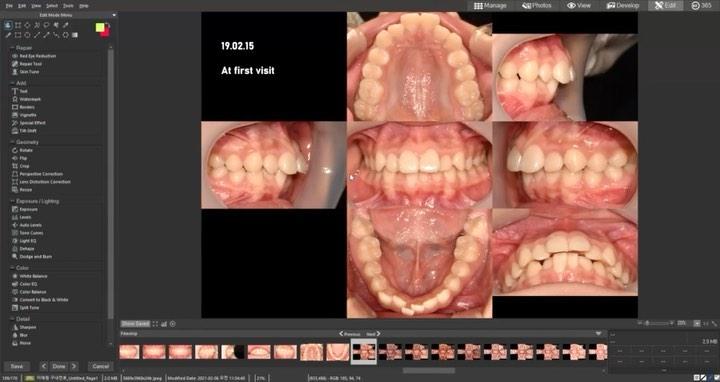720x382 pixels.
Task: Open the Light EQ tool
Action: tap(24, 241)
